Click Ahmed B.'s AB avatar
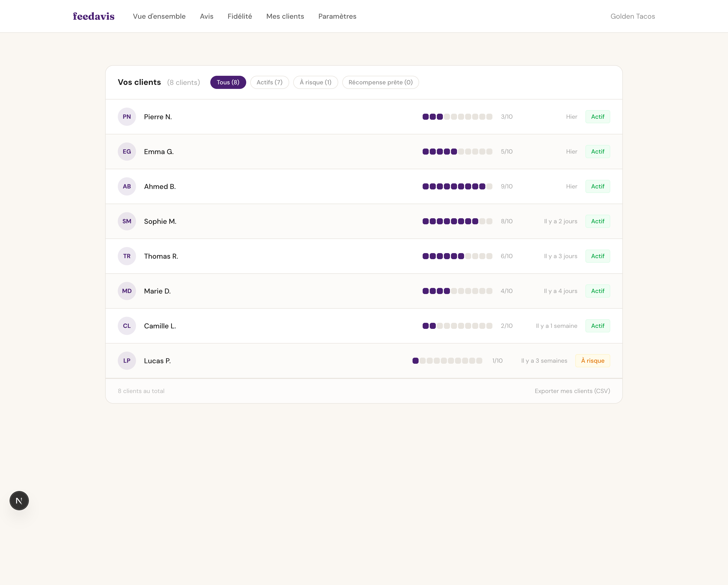The height and width of the screenshot is (585, 728). click(x=127, y=186)
